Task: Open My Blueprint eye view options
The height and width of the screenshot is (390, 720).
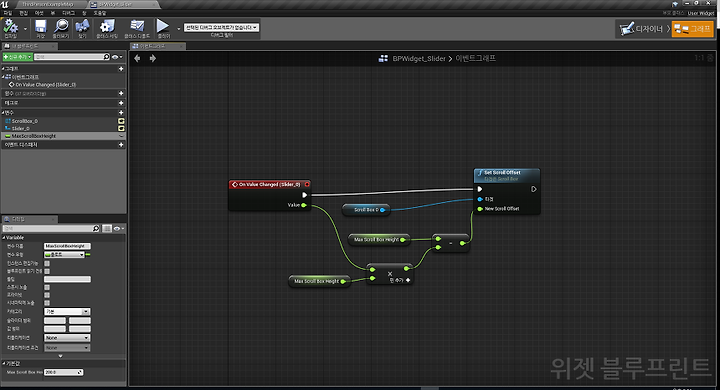Action: pos(117,57)
